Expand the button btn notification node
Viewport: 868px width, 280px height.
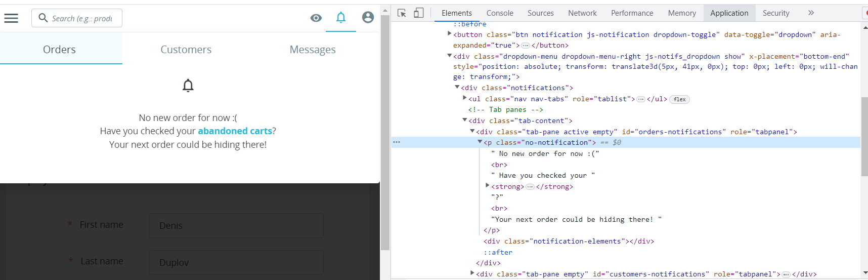point(449,34)
